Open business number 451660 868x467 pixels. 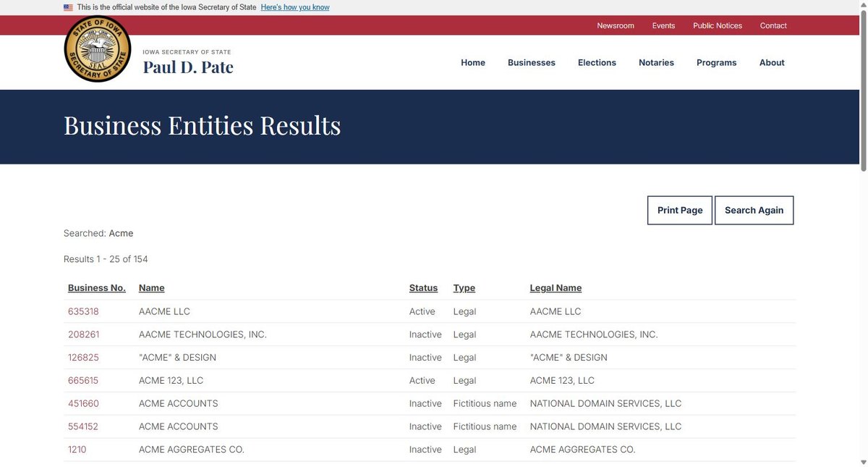pos(83,403)
